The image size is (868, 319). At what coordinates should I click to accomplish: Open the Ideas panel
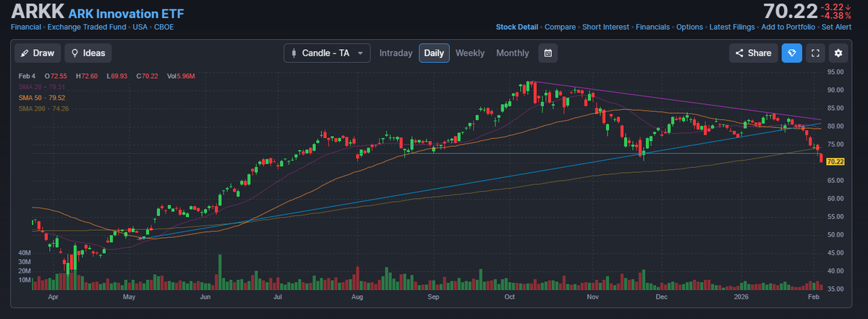[88, 53]
